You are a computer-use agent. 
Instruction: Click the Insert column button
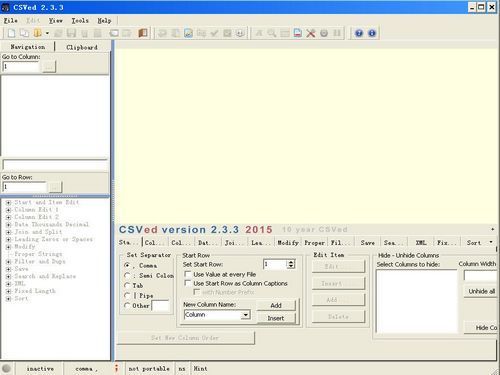(276, 318)
